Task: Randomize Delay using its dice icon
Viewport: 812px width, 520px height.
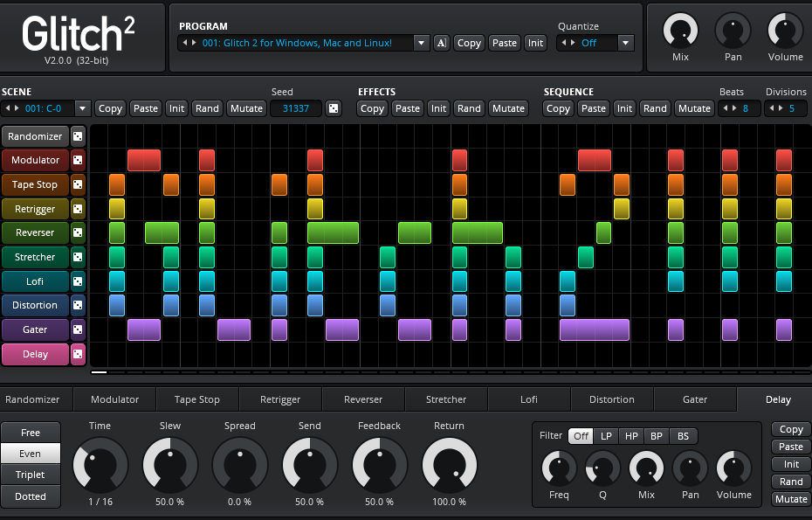Action: 78,354
